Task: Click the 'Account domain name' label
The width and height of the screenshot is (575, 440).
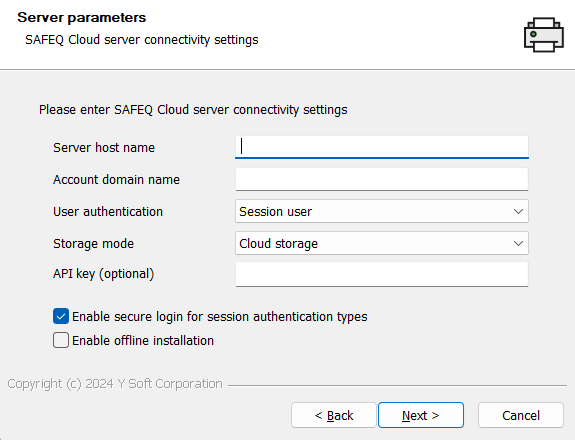Action: pos(116,180)
